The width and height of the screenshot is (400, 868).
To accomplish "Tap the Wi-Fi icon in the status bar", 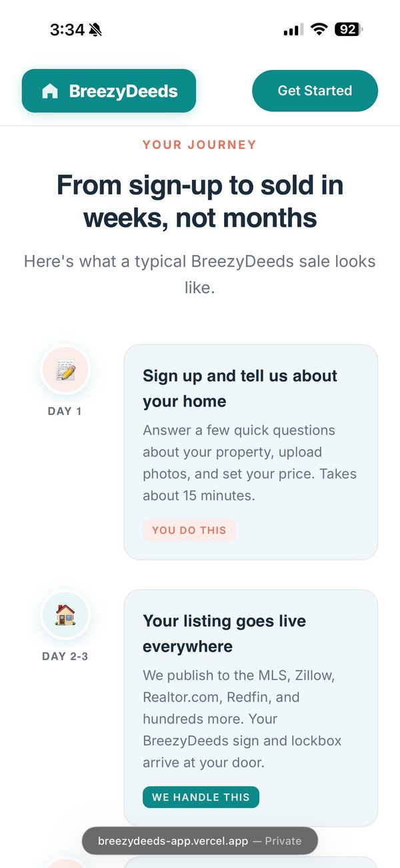I will tap(319, 29).
